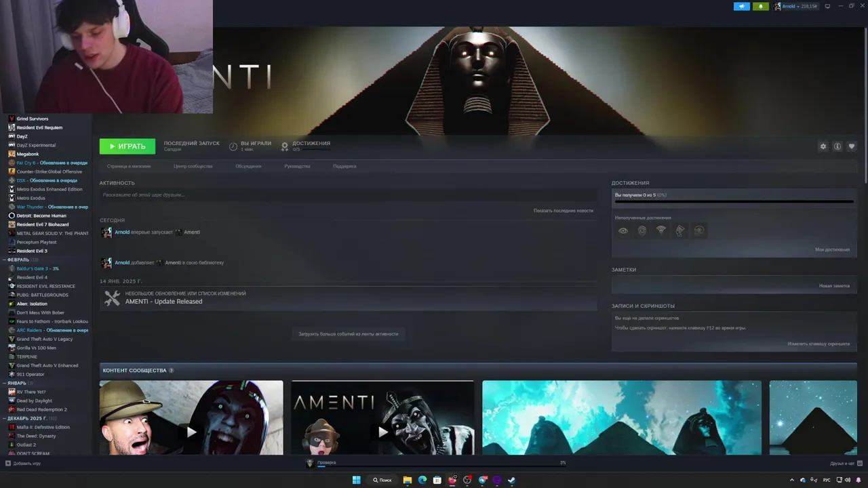
Task: Switch to Big Picture mode icon
Action: point(827,6)
